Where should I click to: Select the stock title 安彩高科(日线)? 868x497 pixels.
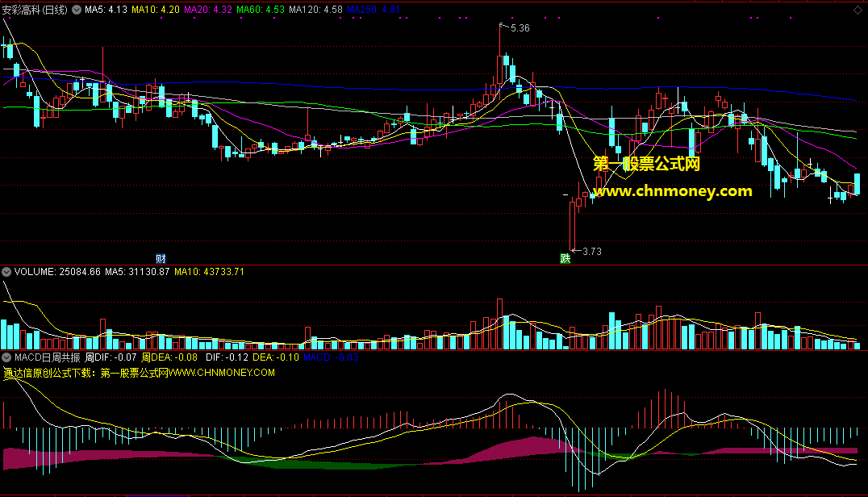(x=35, y=10)
